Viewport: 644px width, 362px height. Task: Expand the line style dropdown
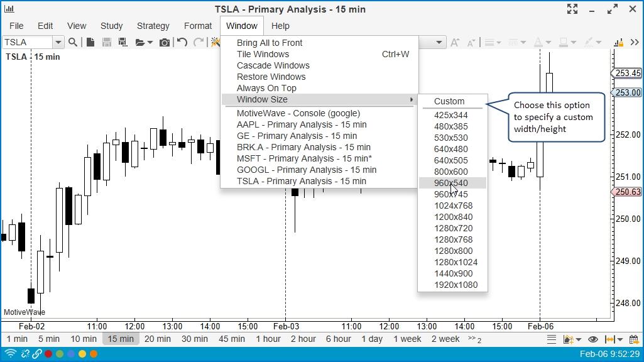523,42
